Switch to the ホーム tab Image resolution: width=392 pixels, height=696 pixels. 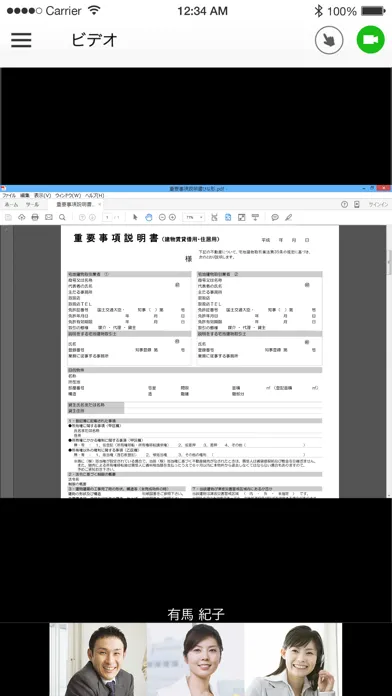(x=12, y=205)
